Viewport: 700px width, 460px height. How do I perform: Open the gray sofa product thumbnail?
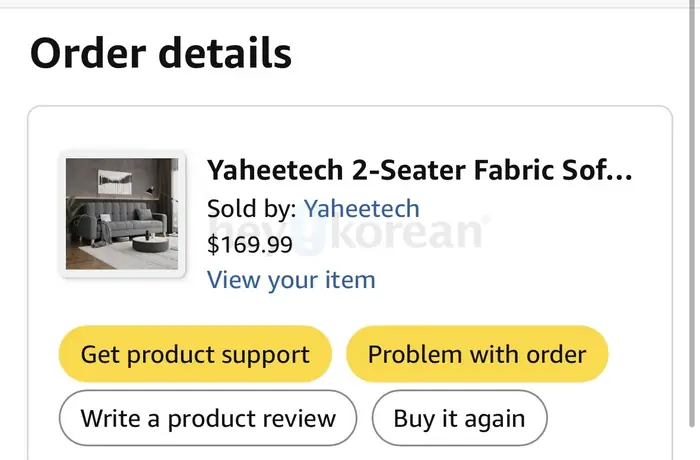click(x=122, y=214)
